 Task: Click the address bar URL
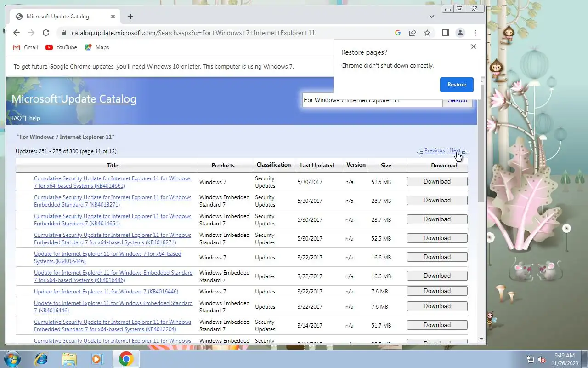point(193,33)
